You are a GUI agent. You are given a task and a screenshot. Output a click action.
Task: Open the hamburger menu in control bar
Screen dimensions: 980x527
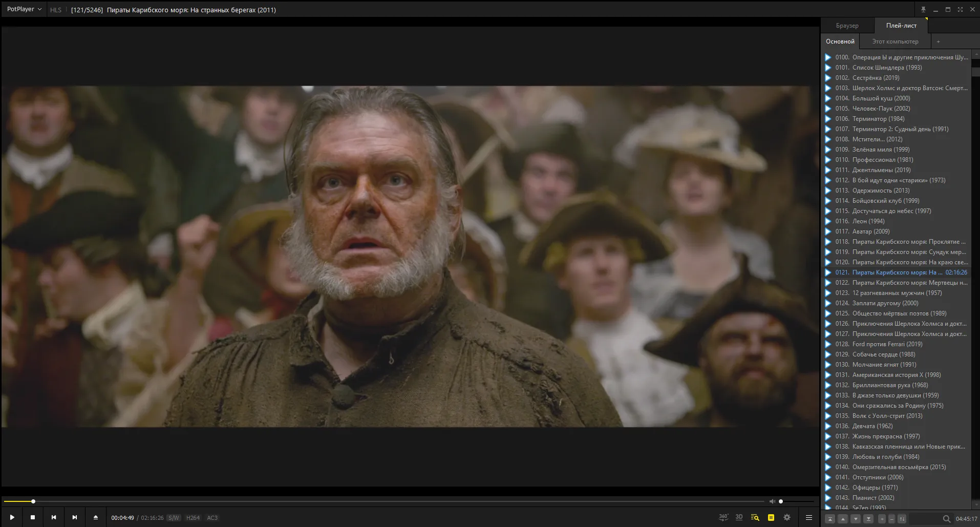[x=809, y=517]
